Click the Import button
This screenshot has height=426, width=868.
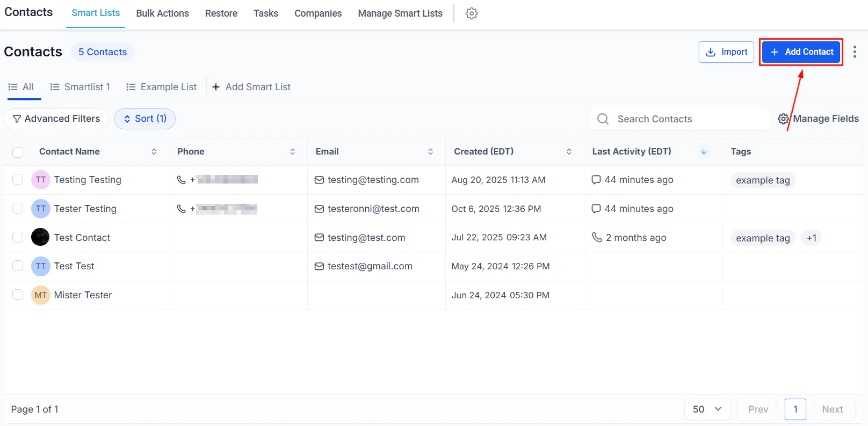(x=726, y=52)
